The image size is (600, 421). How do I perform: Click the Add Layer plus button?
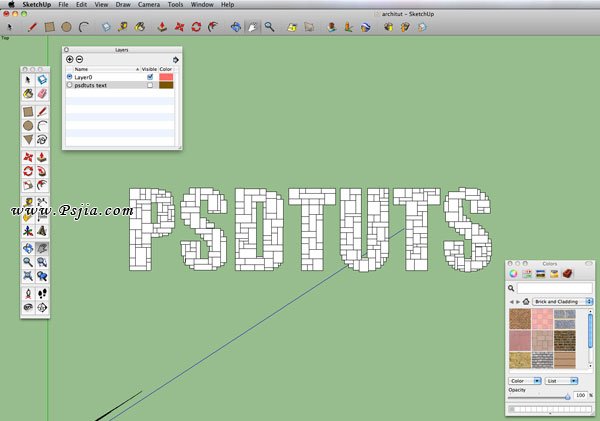[70, 59]
